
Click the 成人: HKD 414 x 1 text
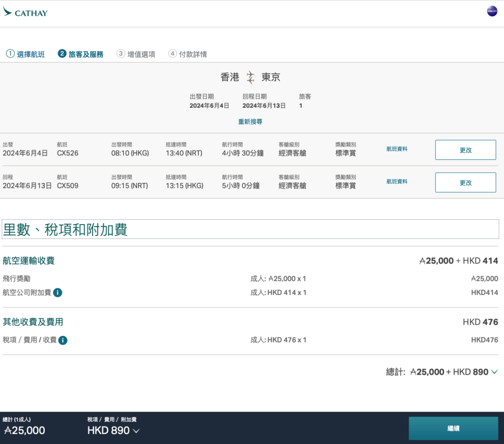(x=279, y=293)
